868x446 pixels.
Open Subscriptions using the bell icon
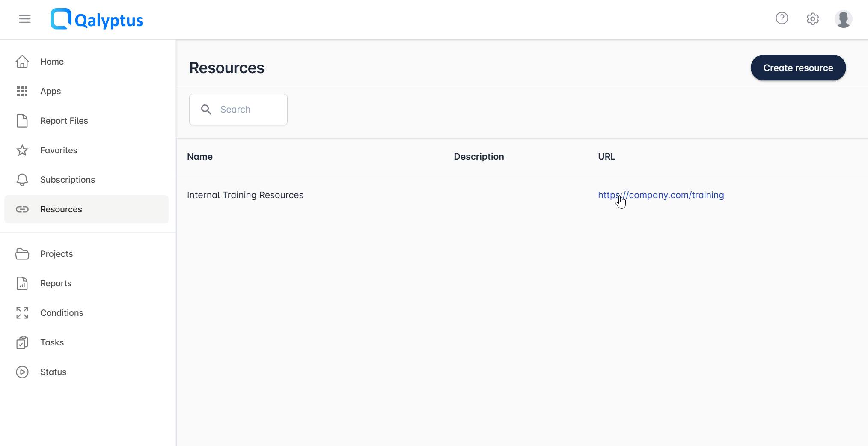[22, 180]
